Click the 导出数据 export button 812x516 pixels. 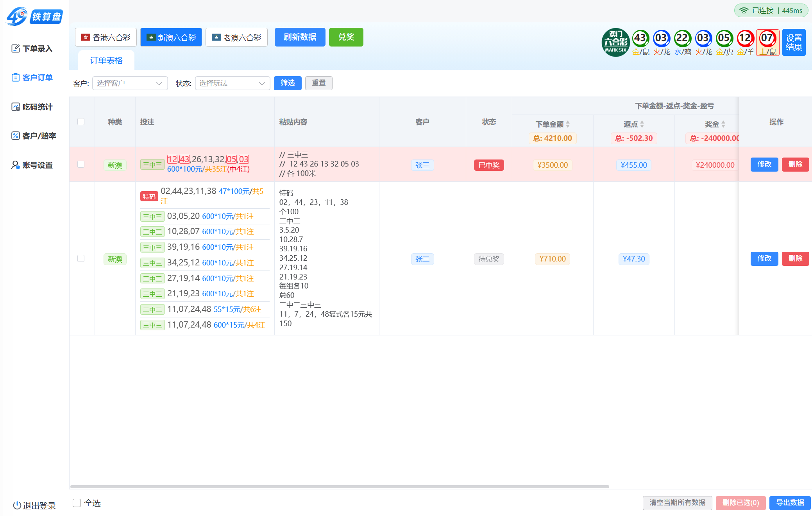pos(790,503)
